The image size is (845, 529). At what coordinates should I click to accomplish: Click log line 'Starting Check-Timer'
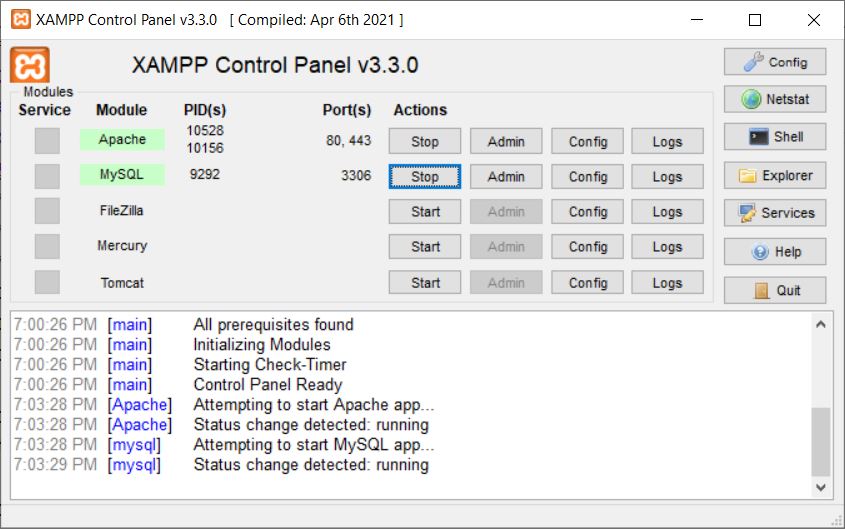269,365
